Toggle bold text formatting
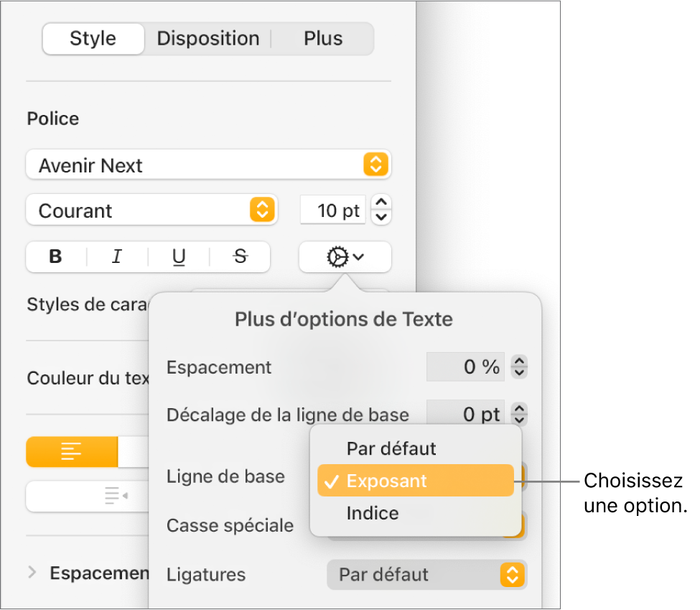Image resolution: width=700 pixels, height=610 pixels. point(56,257)
